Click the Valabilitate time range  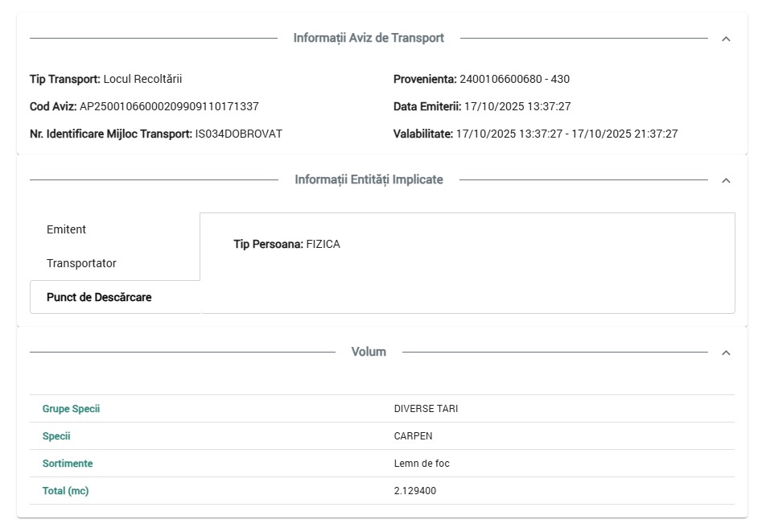[x=566, y=134]
